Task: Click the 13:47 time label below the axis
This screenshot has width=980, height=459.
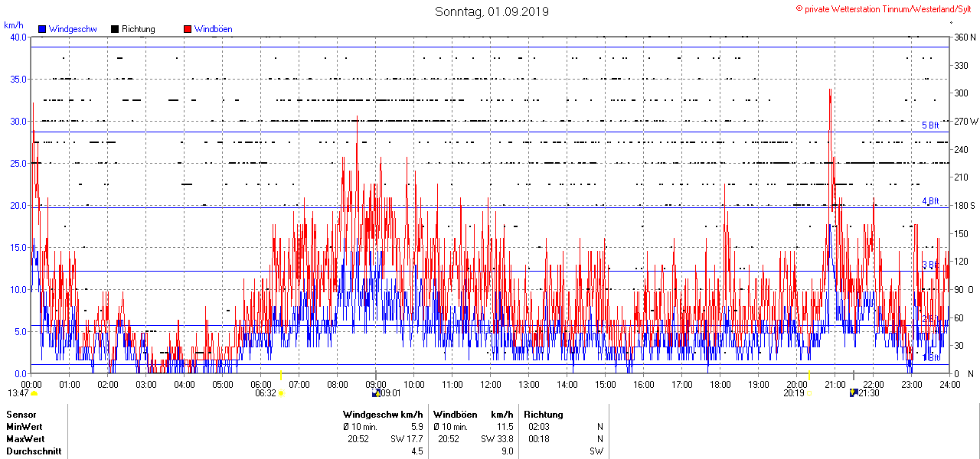Action: (18, 393)
